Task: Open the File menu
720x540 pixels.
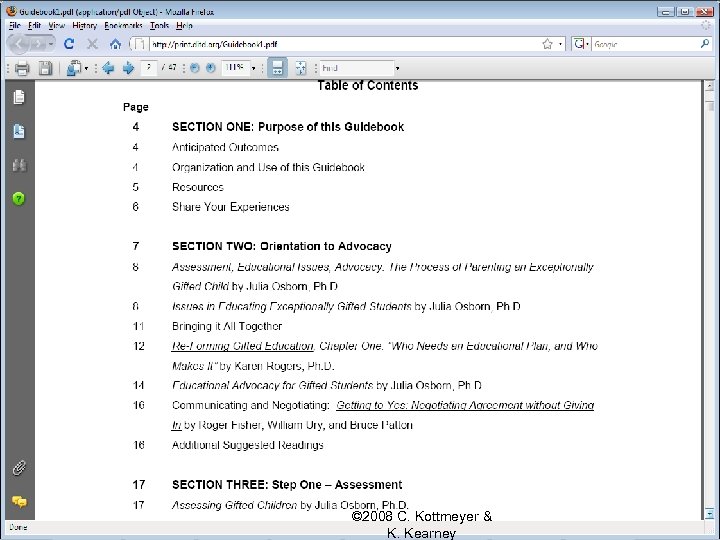Action: tap(15, 26)
